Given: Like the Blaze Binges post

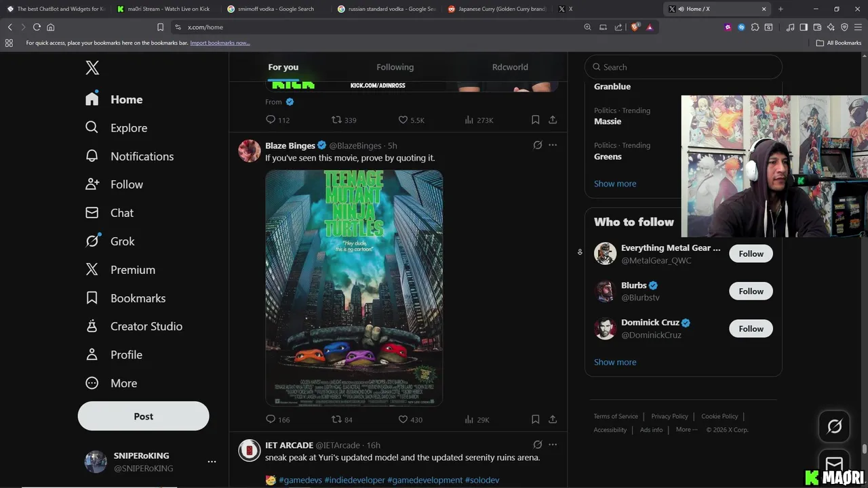Looking at the screenshot, I should (410, 420).
